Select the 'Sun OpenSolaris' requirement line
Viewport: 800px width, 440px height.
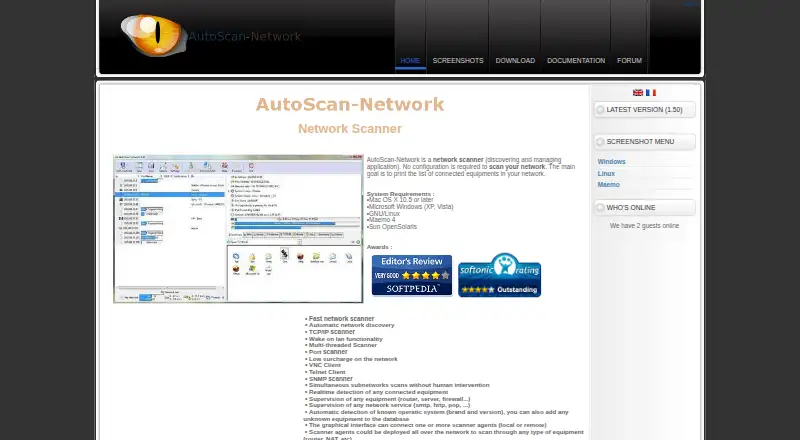(392, 227)
